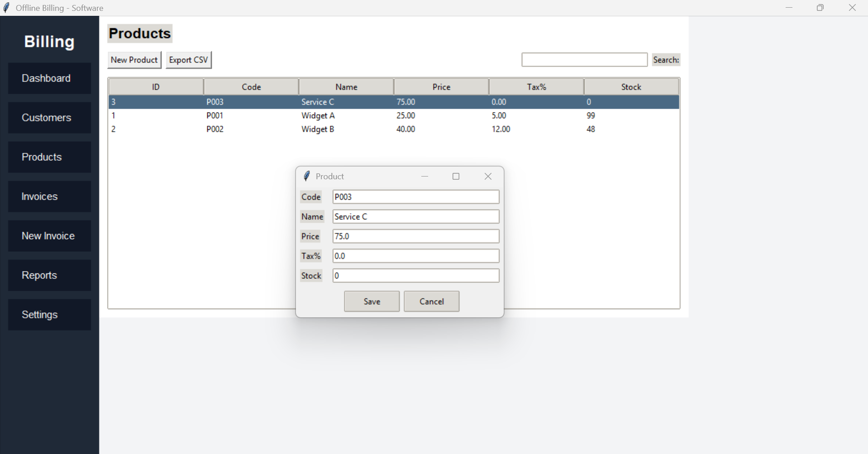
Task: Click the feather icon in Product dialog title bar
Action: tap(307, 176)
